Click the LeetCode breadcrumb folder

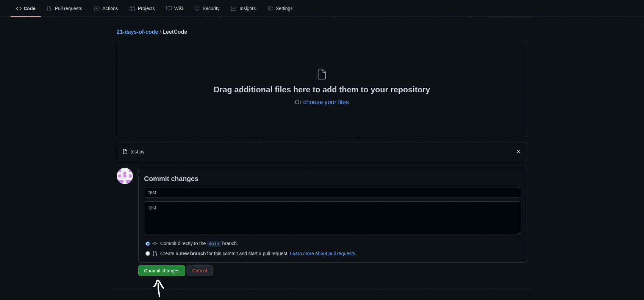click(x=175, y=32)
